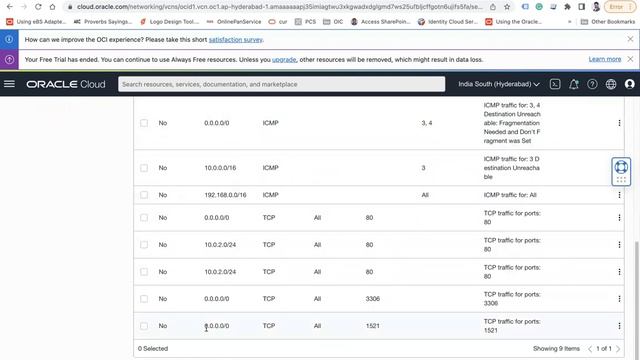Expand the India South (Hyderabad) region dropdown
This screenshot has height=360, width=640.
click(x=499, y=84)
